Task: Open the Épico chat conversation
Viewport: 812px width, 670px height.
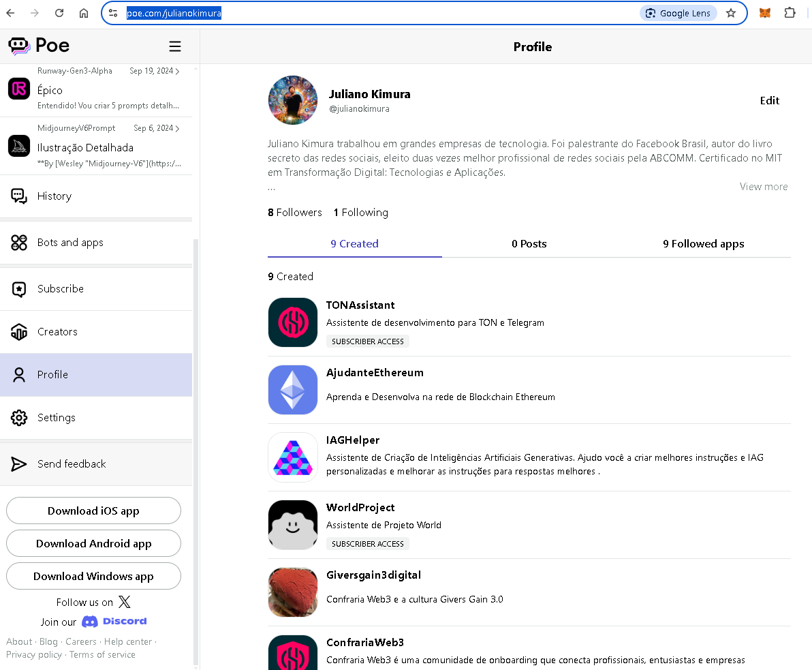Action: pos(96,89)
